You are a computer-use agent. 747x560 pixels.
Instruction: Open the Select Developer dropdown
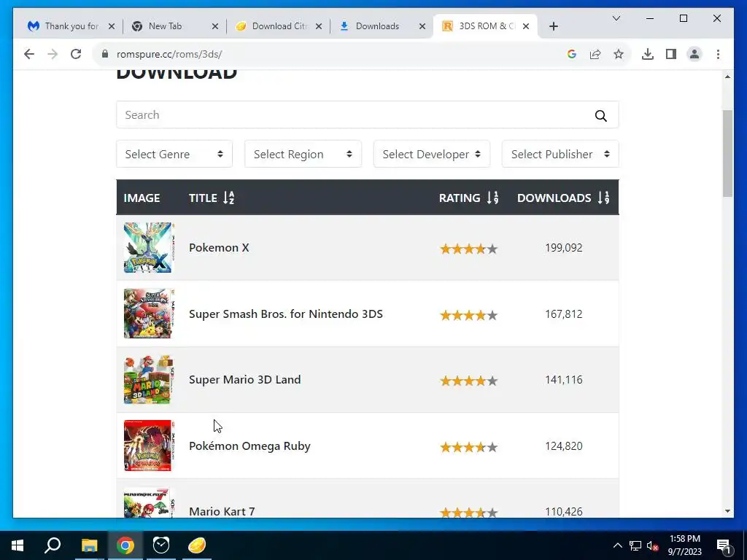(432, 154)
